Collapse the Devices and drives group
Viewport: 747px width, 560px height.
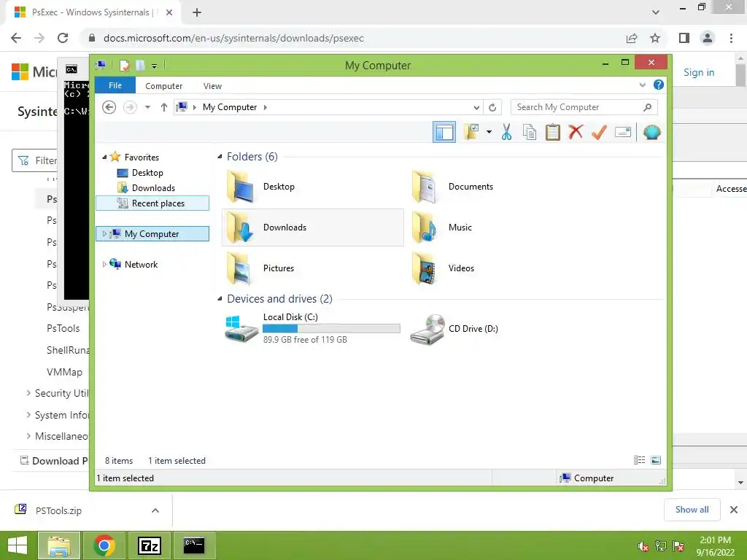pos(220,299)
